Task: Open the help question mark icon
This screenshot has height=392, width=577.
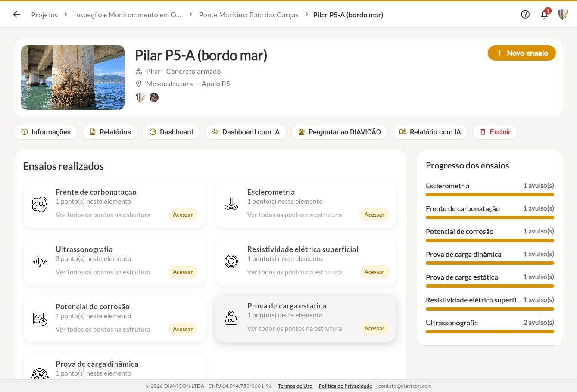Action: pyautogui.click(x=525, y=14)
